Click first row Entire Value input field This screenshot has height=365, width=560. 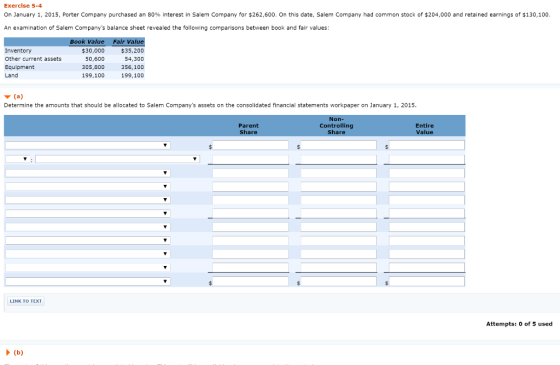click(427, 145)
